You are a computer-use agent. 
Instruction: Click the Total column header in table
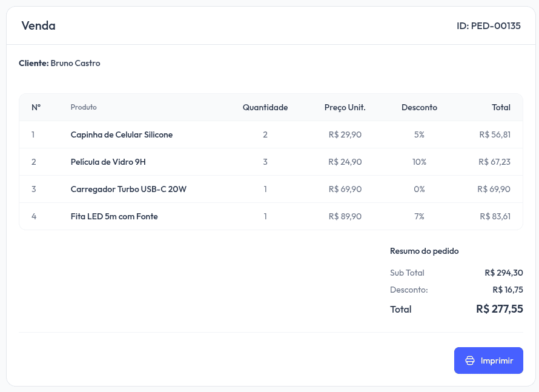click(501, 107)
